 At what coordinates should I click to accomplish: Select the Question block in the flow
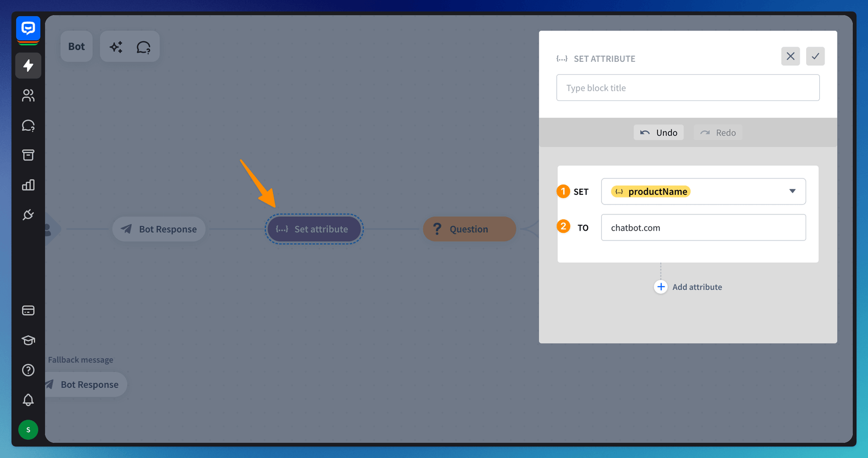click(469, 229)
